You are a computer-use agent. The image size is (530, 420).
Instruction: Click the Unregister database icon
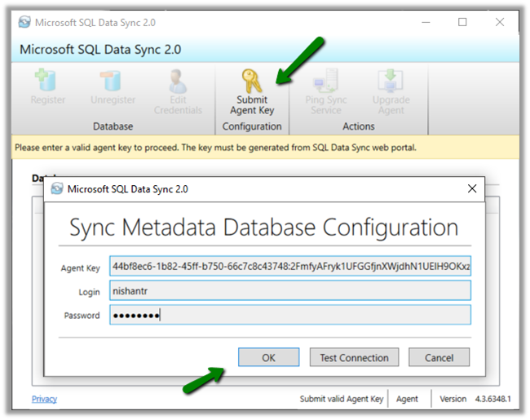112,82
